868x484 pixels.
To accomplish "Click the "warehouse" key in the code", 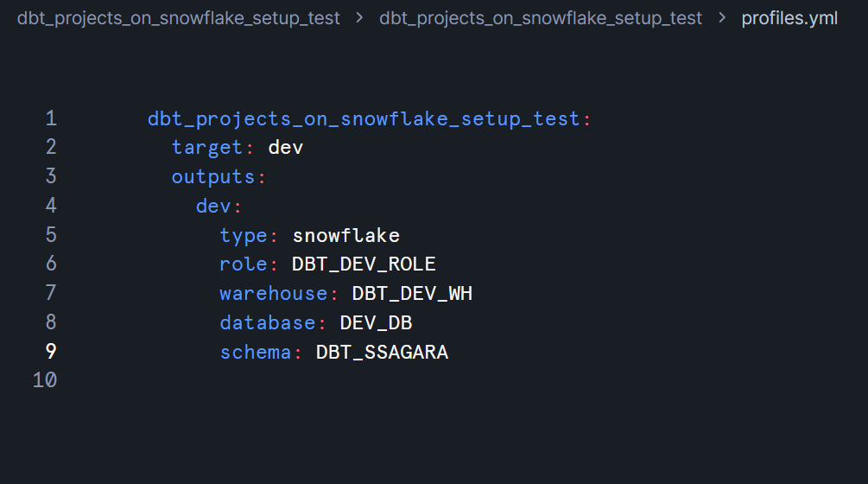I will click(273, 294).
